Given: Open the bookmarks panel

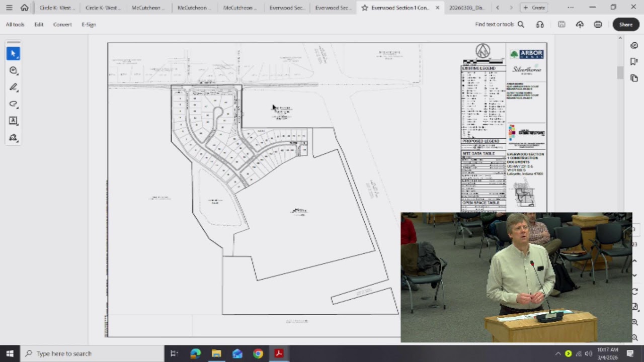Looking at the screenshot, I should tap(634, 61).
